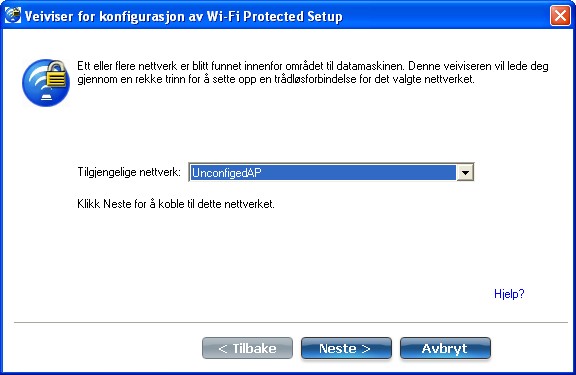Click the small application icon in title bar
The width and height of the screenshot is (576, 375).
12,15
